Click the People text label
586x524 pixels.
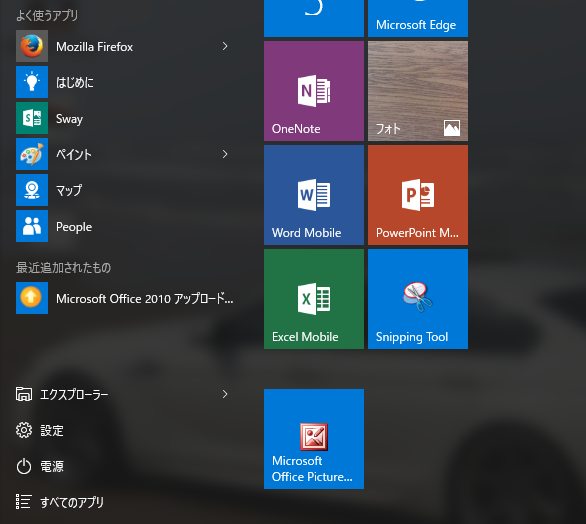coord(74,227)
